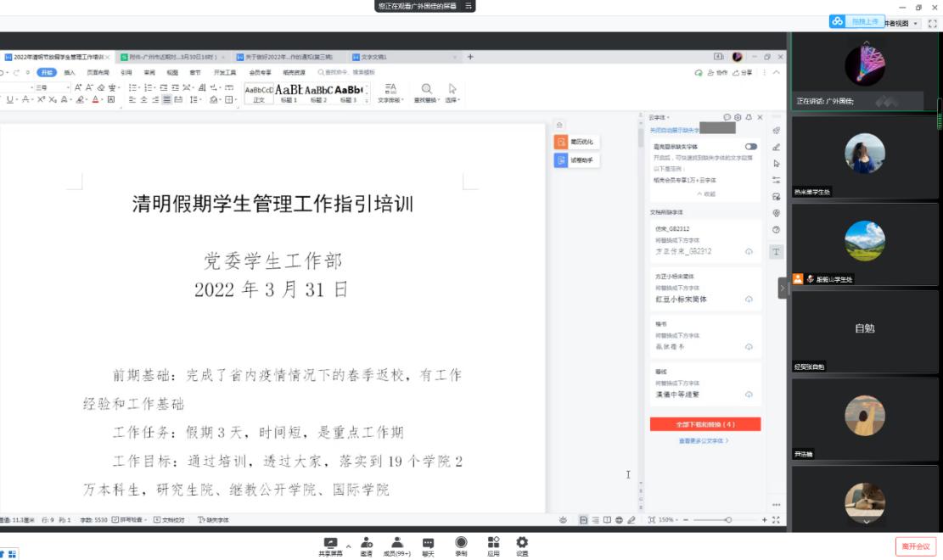Open the 查看更多云字体 link
Viewport: 943px width, 560px height.
(704, 441)
